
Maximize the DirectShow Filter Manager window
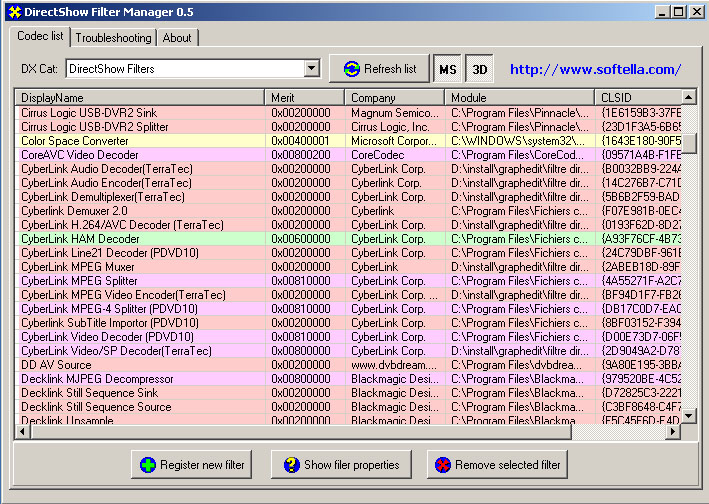(678, 12)
